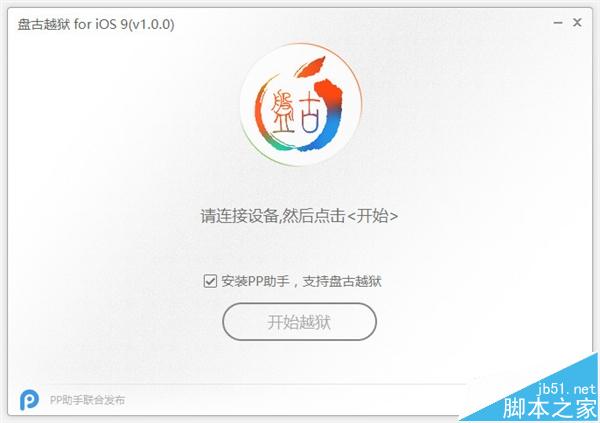
Task: Minimize the Pangu jailbreak window
Action: tap(558, 23)
